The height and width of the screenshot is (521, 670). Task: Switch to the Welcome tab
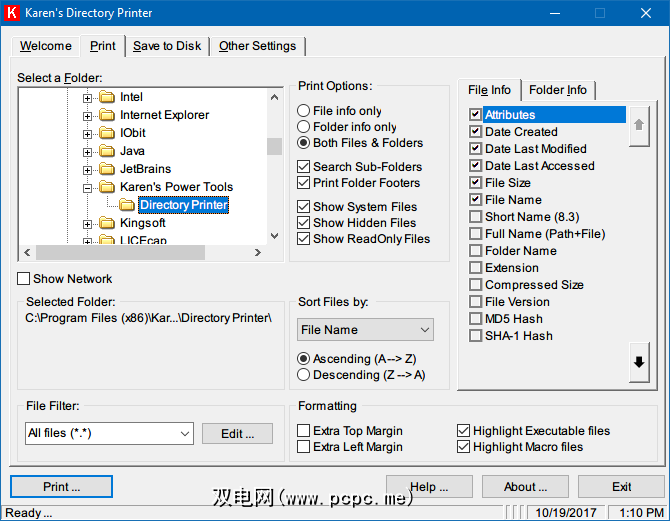click(46, 46)
